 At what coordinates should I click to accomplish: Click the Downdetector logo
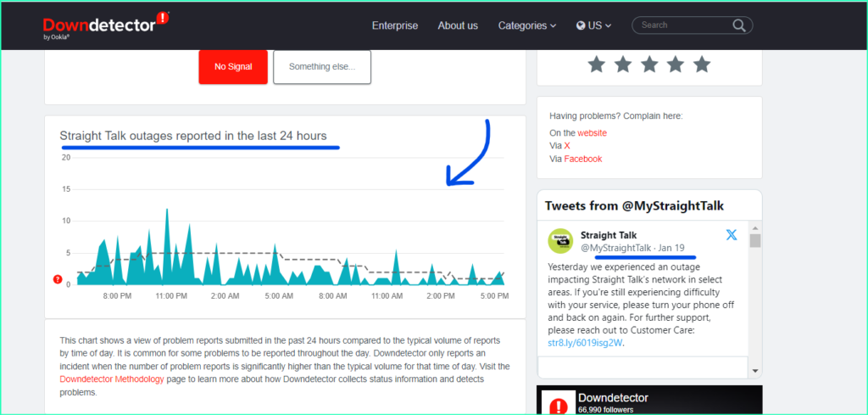click(x=106, y=25)
